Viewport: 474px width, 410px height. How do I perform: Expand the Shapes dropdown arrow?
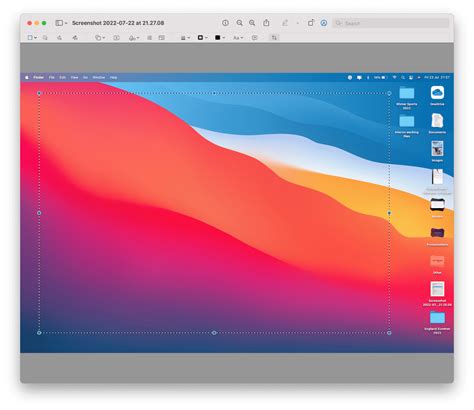pos(104,38)
